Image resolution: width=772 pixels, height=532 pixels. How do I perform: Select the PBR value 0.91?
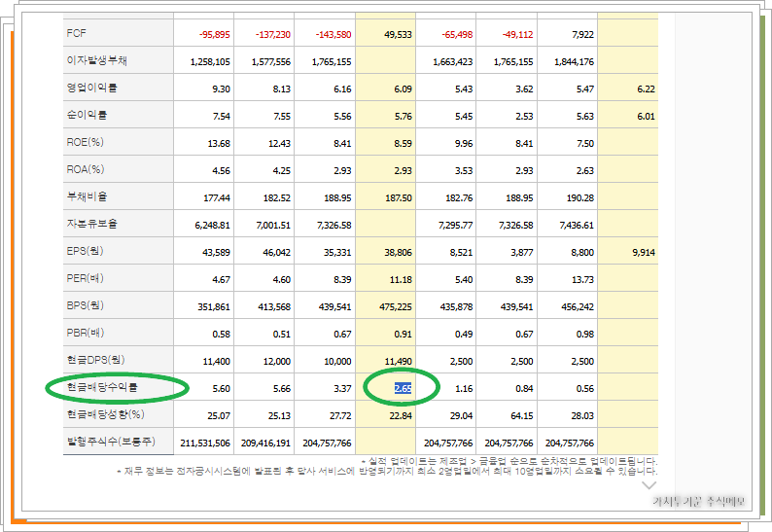(404, 334)
